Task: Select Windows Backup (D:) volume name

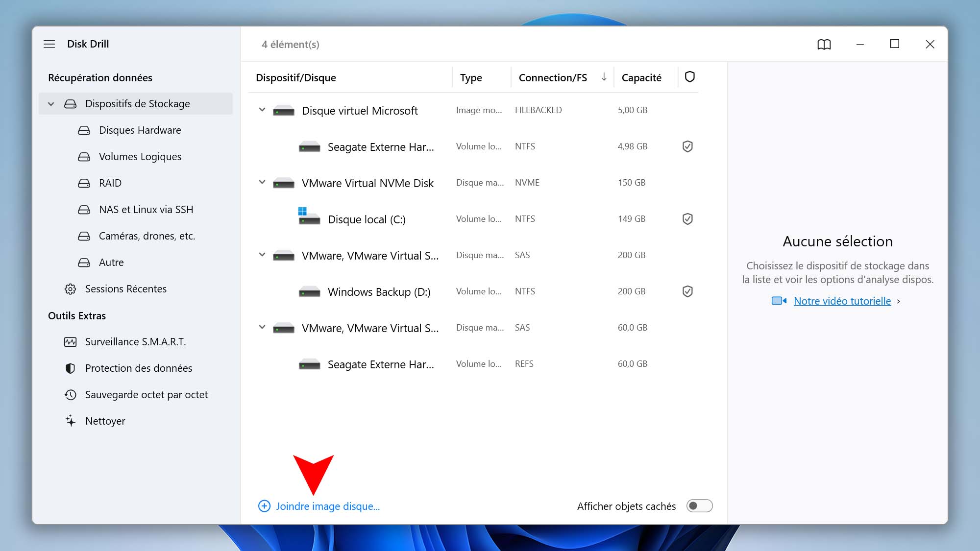Action: point(379,292)
